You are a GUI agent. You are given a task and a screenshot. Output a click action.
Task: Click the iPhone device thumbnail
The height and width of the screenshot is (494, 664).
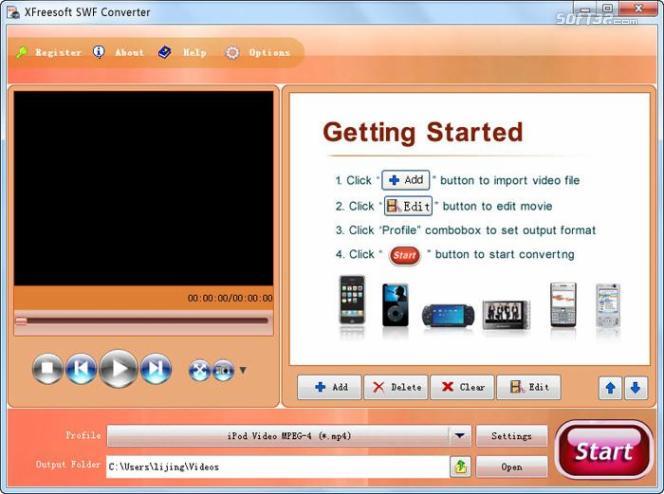coord(352,301)
